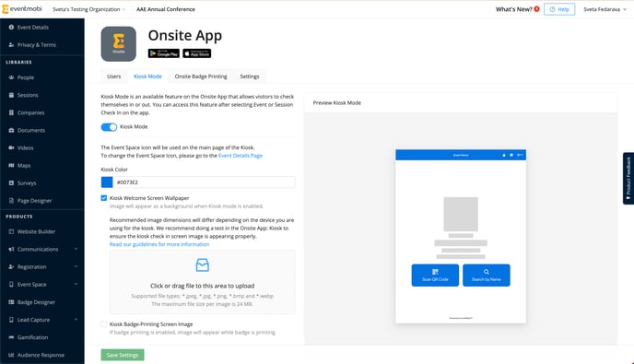Click the What's New? link
Screen dimensions: 634x364
[x=514, y=9]
